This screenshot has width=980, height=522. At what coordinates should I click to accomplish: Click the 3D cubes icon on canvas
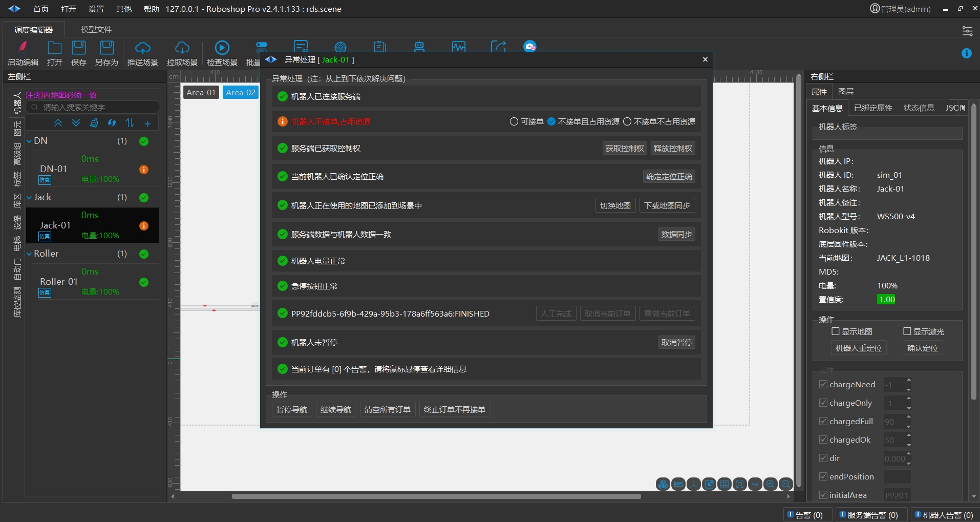(663, 484)
